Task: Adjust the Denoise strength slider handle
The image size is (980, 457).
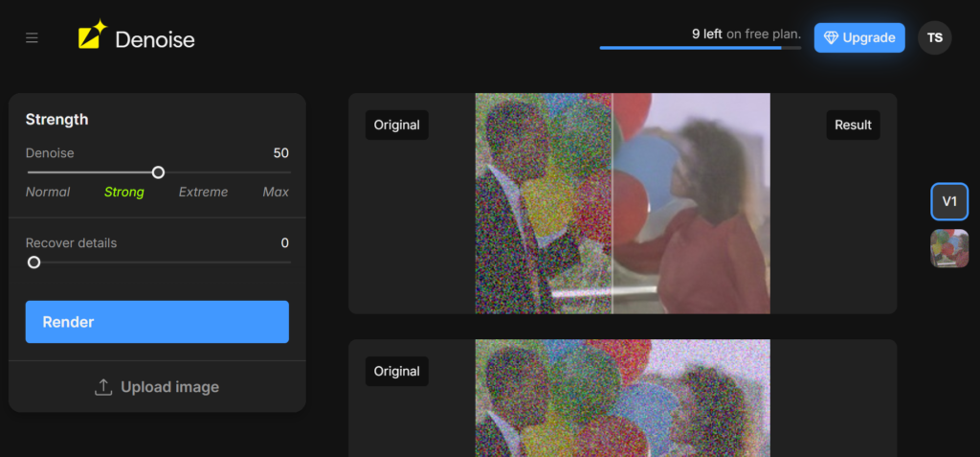Action: click(159, 172)
